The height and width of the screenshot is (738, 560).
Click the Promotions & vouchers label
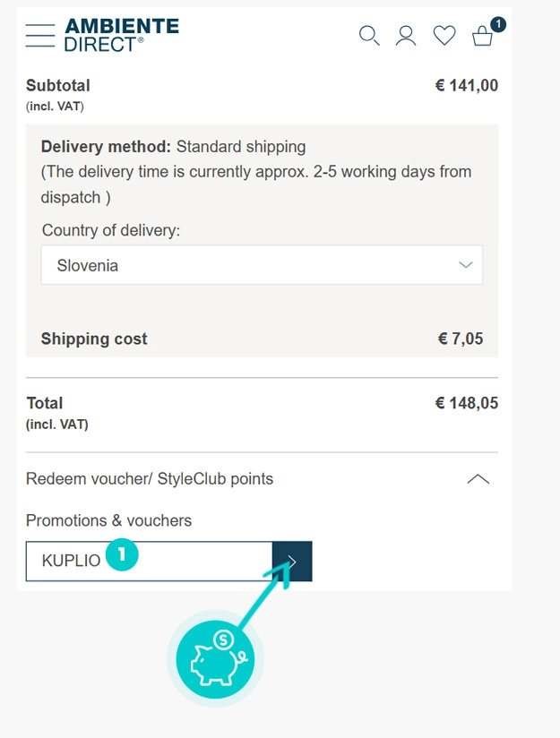[108, 520]
